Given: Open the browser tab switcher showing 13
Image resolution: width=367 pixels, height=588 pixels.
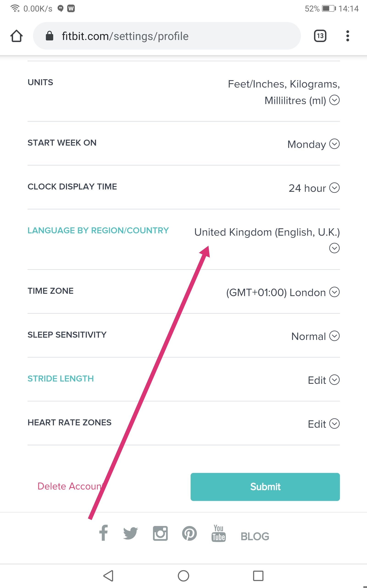Looking at the screenshot, I should click(x=320, y=36).
